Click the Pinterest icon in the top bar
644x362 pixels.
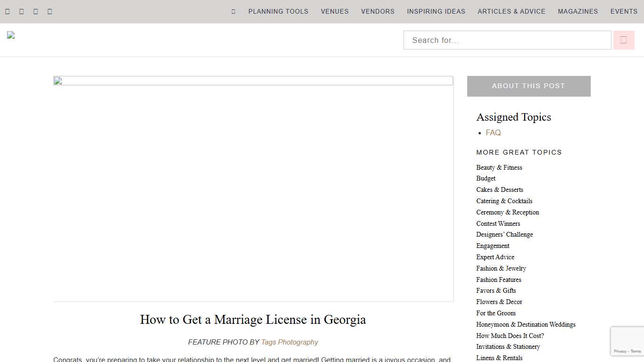35,11
